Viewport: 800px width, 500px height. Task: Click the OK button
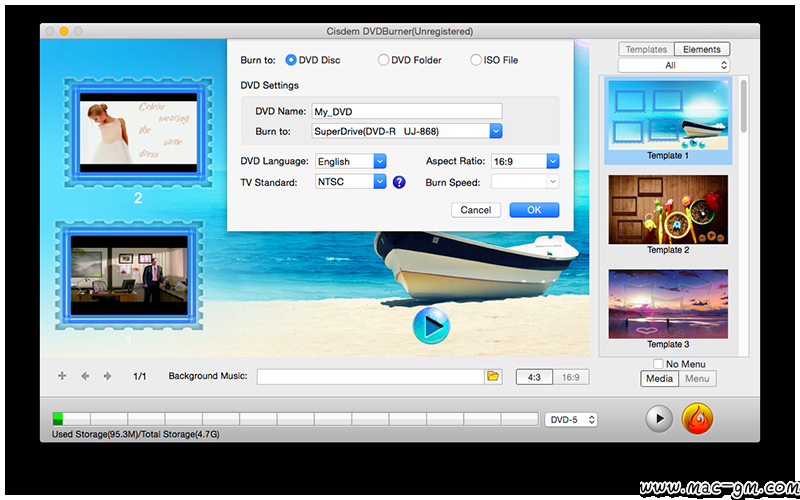pos(534,210)
